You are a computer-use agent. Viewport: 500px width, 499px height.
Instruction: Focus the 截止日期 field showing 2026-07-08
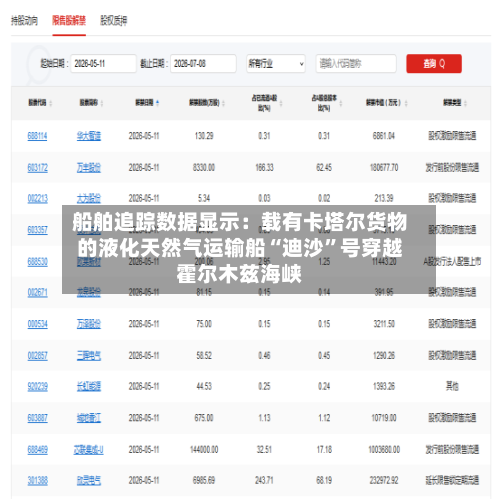point(203,63)
